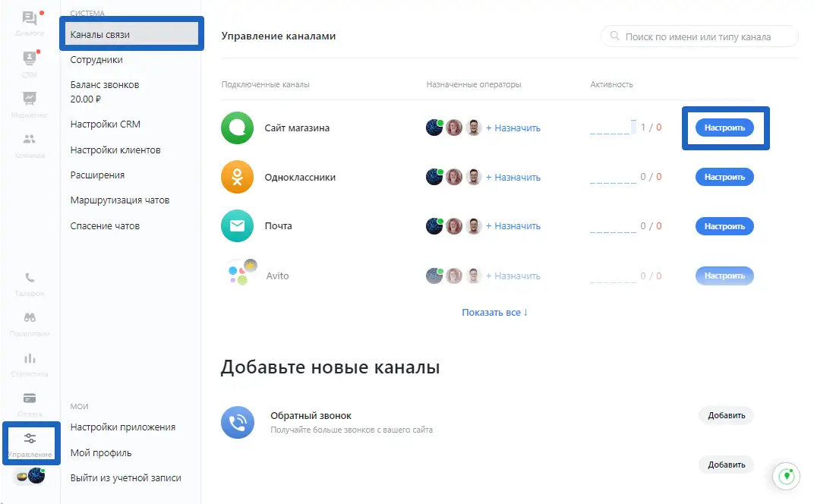
Task: Click Настроить for Avito
Action: (724, 276)
